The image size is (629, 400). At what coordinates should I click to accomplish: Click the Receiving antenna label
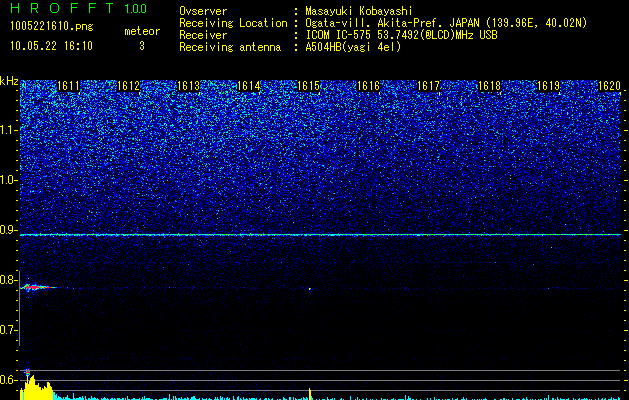(230, 47)
